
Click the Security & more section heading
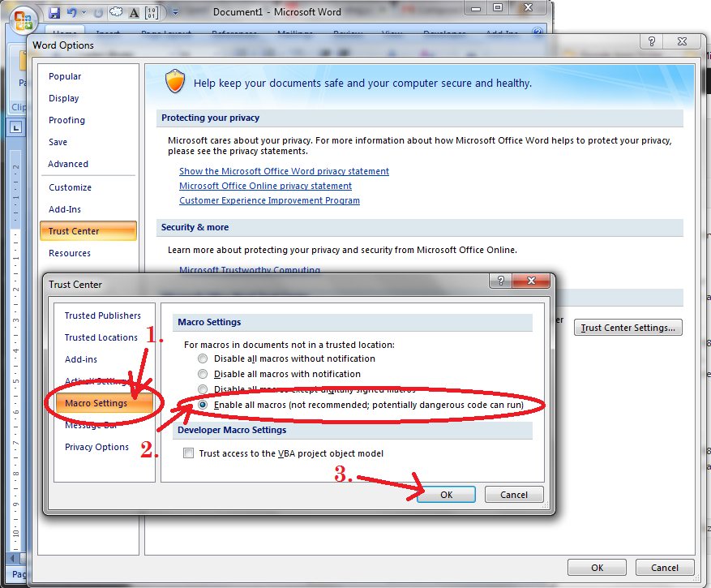point(195,227)
